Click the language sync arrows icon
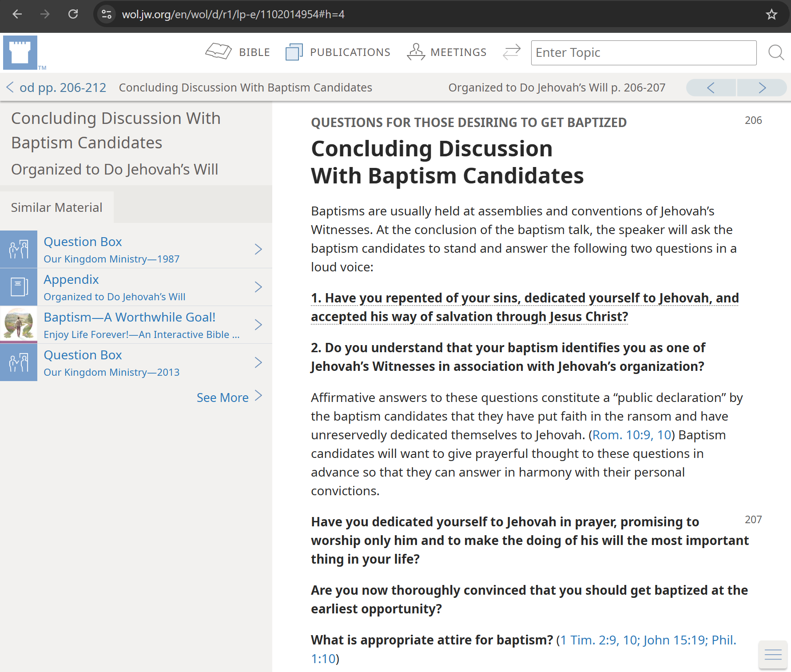 click(x=512, y=52)
